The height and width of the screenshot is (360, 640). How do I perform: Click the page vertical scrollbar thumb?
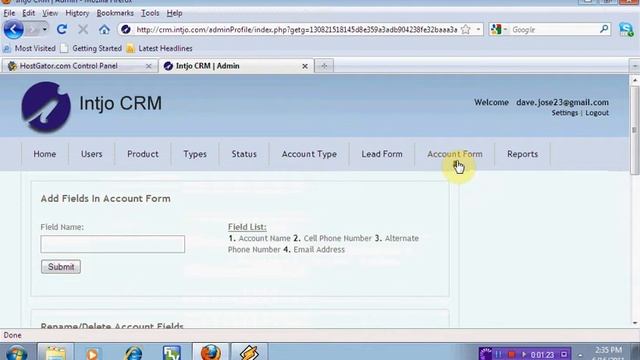tap(634, 131)
